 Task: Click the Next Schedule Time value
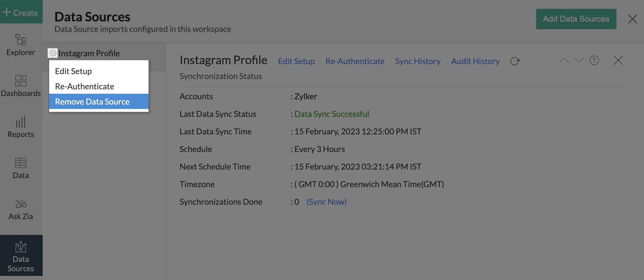358,167
